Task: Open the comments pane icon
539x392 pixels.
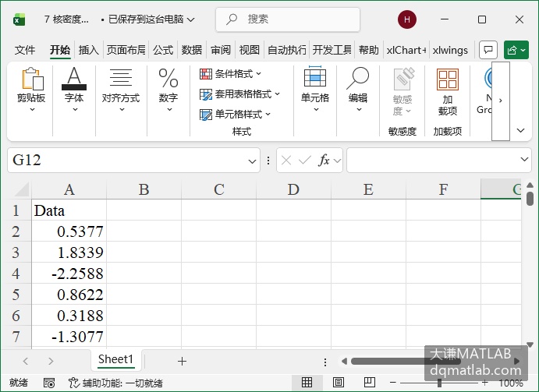Action: [x=488, y=50]
